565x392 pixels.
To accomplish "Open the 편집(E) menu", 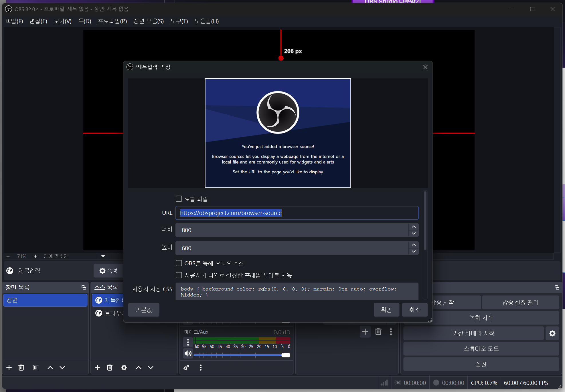I will [38, 21].
